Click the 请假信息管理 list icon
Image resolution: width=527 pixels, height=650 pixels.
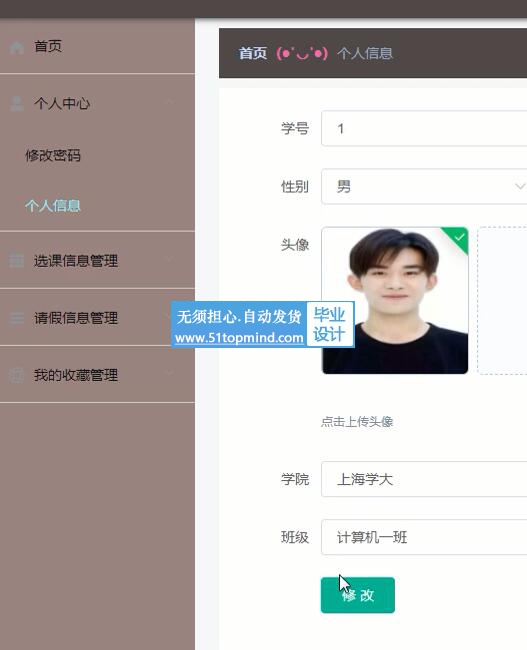tap(17, 318)
